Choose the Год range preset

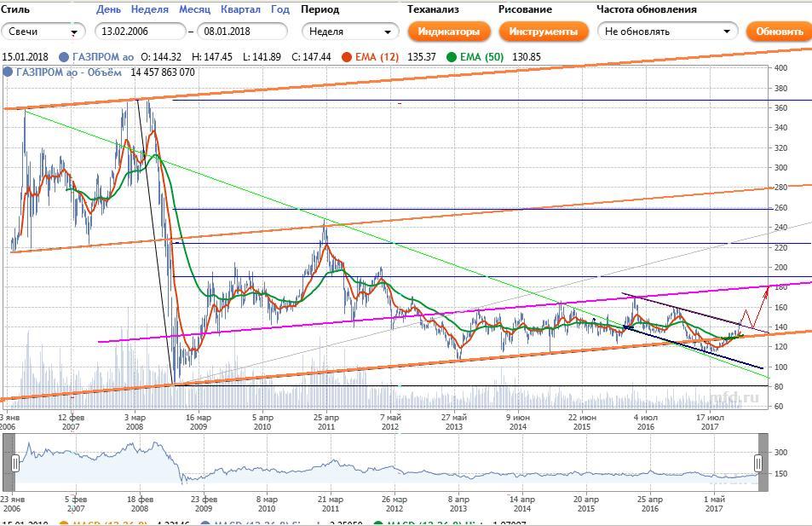coord(279,9)
